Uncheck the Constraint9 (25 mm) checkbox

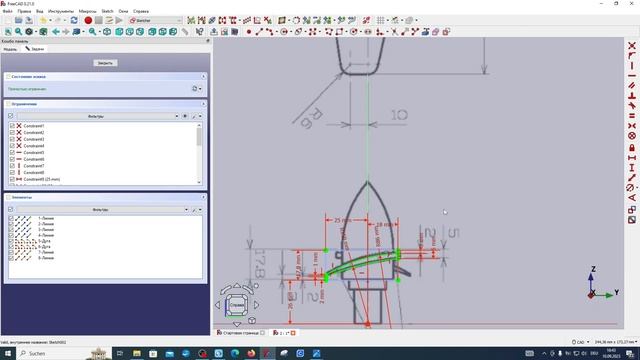coord(12,179)
